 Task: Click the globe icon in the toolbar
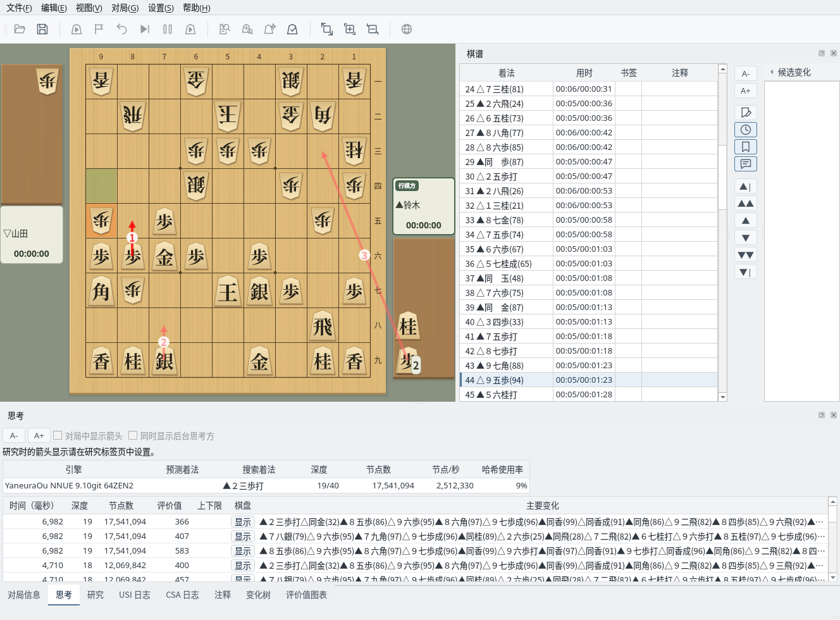(x=407, y=29)
